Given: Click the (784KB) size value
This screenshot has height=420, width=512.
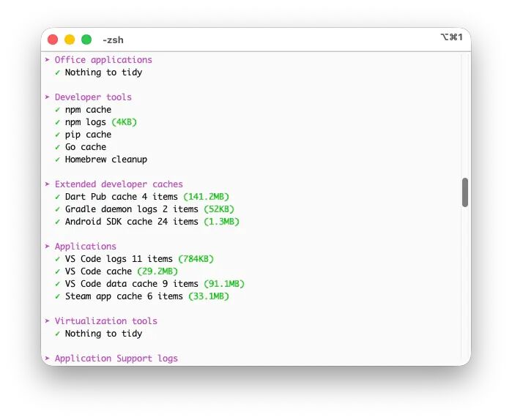Looking at the screenshot, I should 196,259.
